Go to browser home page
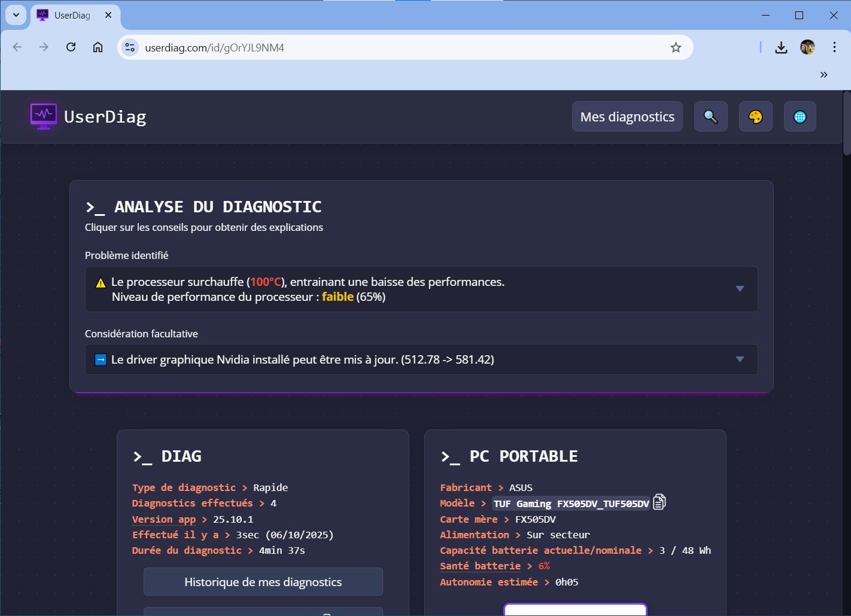Image resolution: width=851 pixels, height=616 pixels. [98, 47]
